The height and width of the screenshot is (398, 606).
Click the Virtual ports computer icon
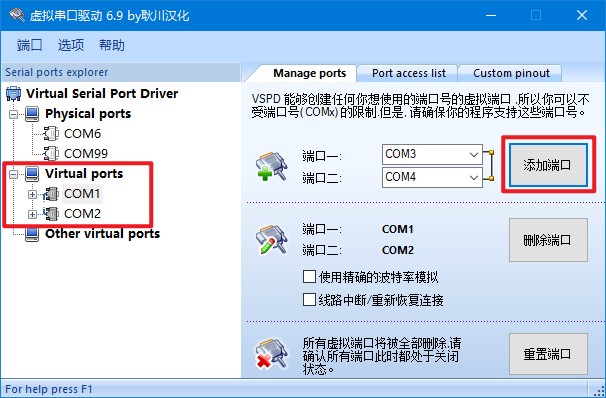[32, 174]
